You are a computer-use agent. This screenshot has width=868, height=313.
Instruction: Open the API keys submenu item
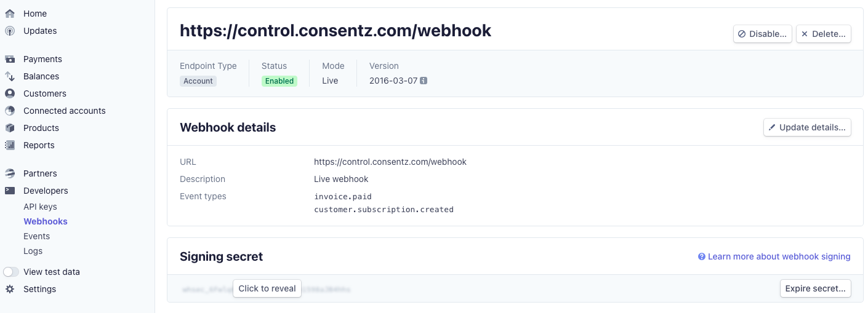tap(40, 207)
